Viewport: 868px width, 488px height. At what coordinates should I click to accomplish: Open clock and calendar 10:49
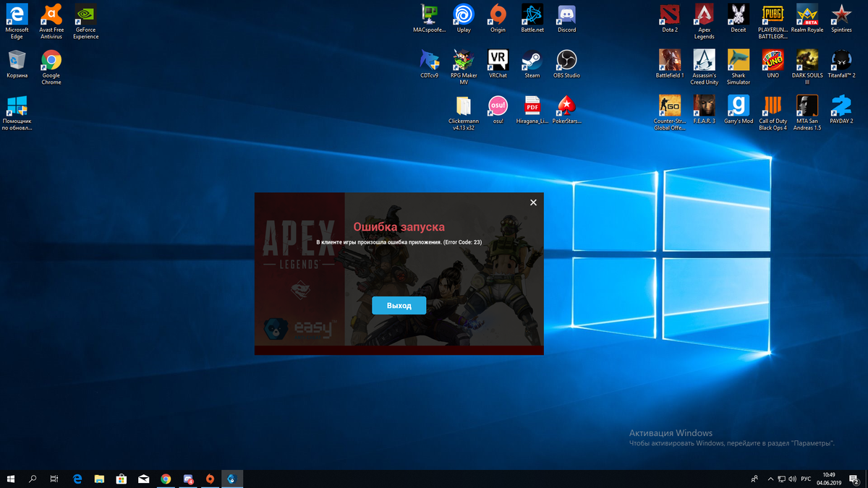pyautogui.click(x=829, y=479)
